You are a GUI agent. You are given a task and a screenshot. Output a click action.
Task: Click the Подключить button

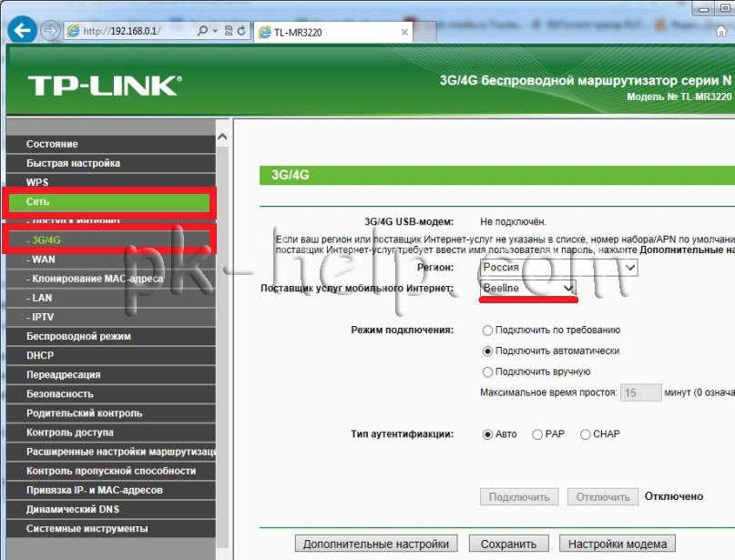pyautogui.click(x=519, y=497)
